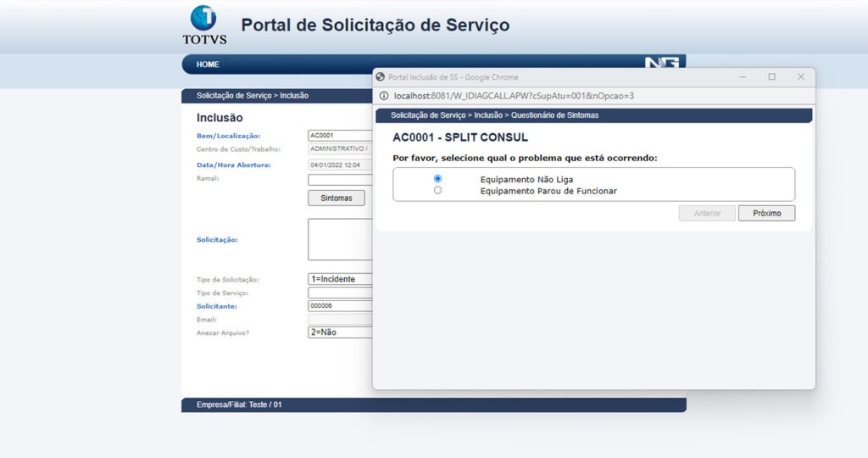Click the Bem/Localização field with AC0001
Screen dimensions: 868x458
pyautogui.click(x=341, y=135)
